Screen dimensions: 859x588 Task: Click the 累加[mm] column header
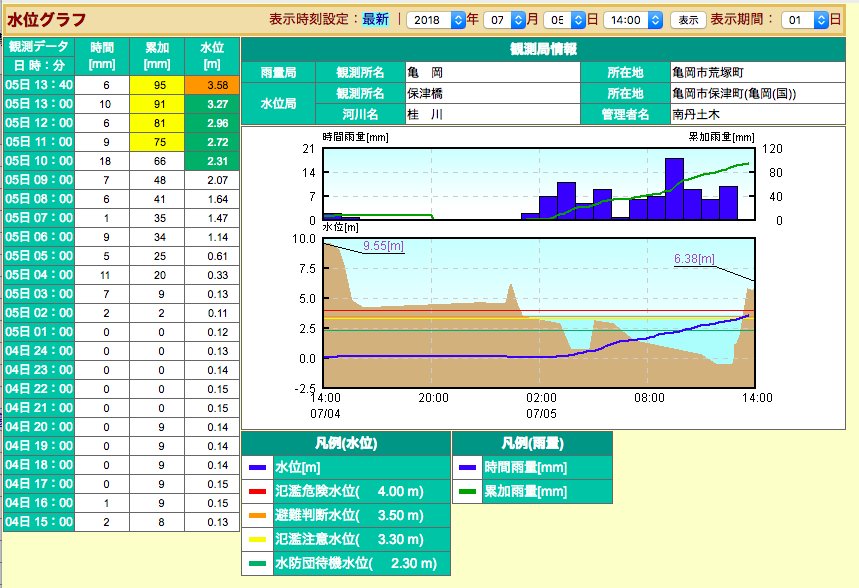point(157,56)
